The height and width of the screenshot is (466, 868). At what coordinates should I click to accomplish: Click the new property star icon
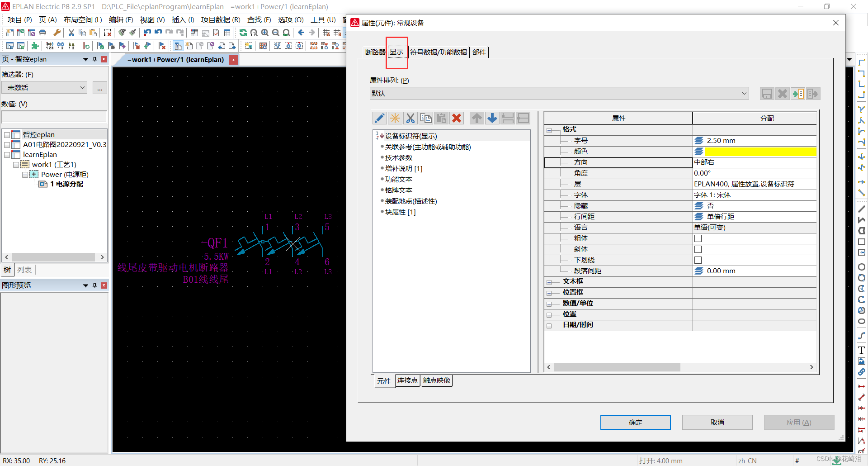pos(395,119)
